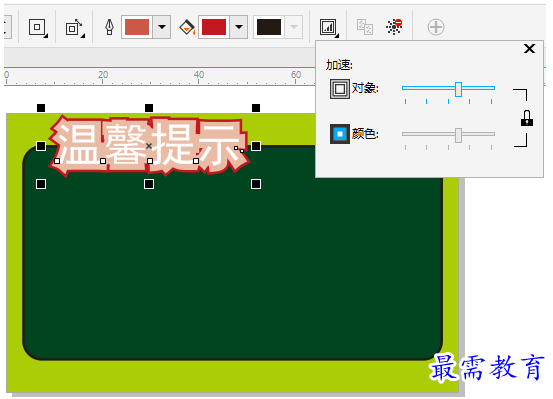Click the ruler mark labeled 40
The image size is (553, 399).
tap(199, 75)
